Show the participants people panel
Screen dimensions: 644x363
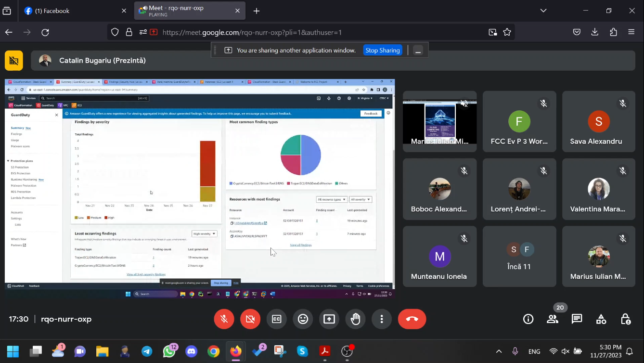click(x=553, y=319)
